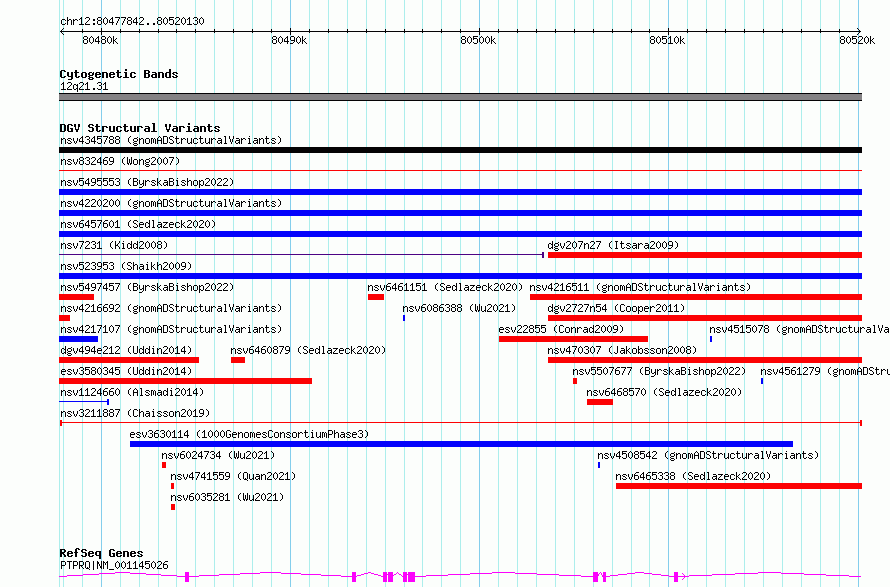Click the Cytogenetic Bands track title

[x=119, y=74]
